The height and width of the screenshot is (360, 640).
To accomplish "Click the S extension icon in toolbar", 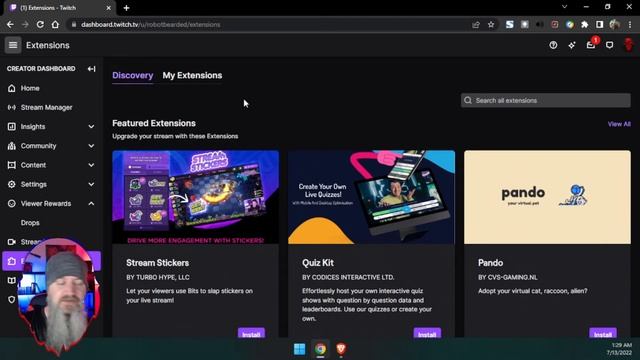I will 509,24.
